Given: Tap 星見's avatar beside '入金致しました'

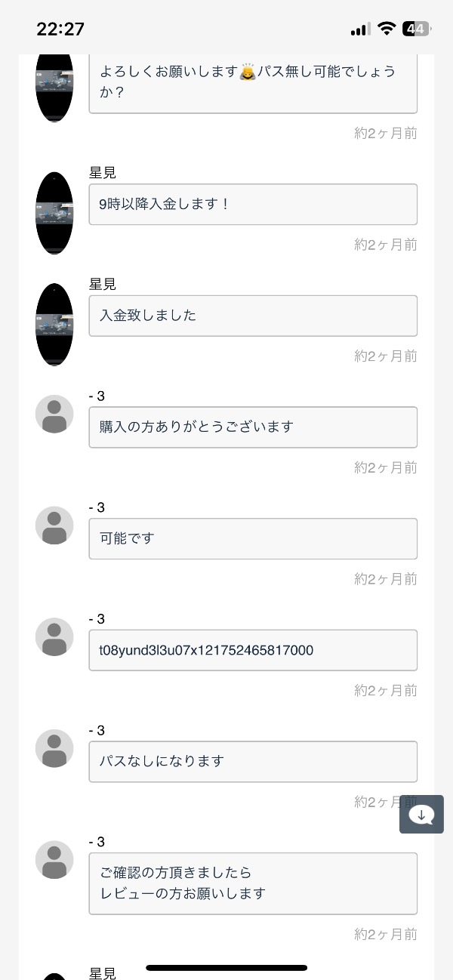Looking at the screenshot, I should pyautogui.click(x=54, y=325).
